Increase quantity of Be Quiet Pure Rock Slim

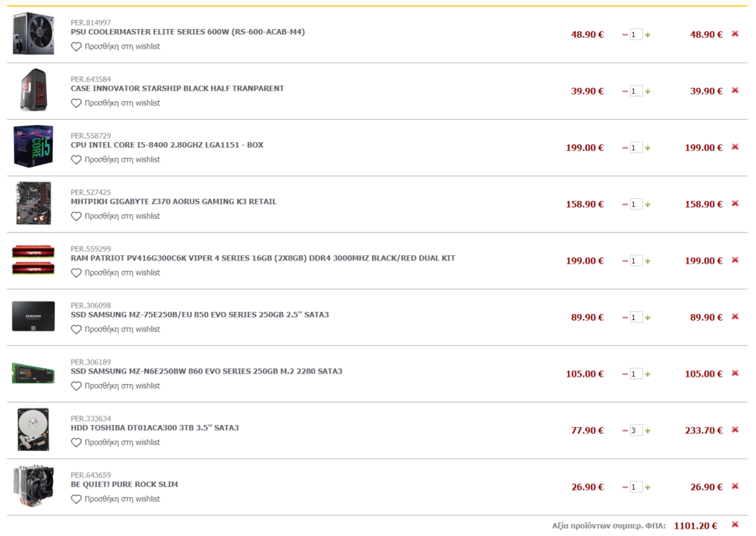pyautogui.click(x=647, y=488)
